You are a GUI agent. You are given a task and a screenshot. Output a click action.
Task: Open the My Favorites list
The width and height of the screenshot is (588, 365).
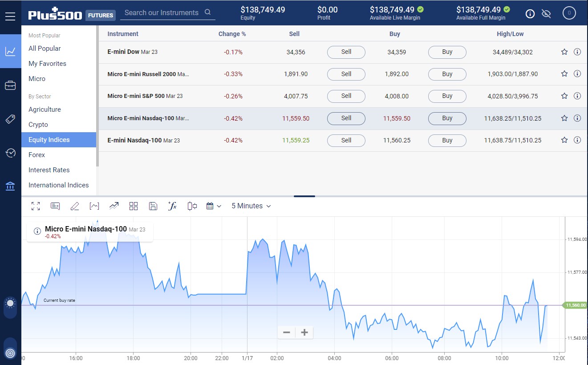pyautogui.click(x=47, y=64)
